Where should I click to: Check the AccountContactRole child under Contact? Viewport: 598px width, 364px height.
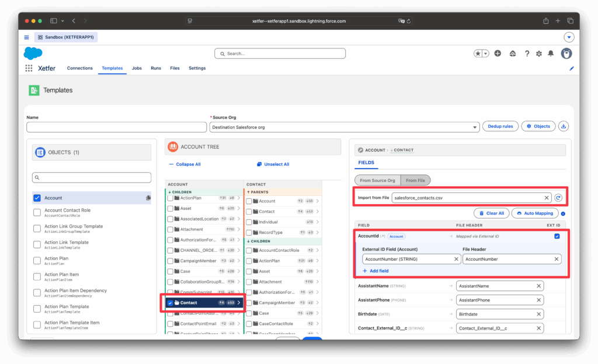[249, 250]
